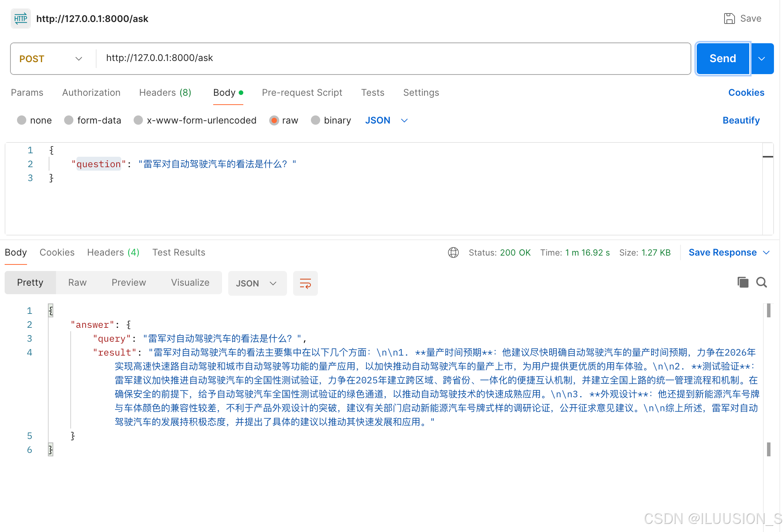Switch to the Headers (8) tab
The width and height of the screenshot is (784, 532).
click(165, 93)
